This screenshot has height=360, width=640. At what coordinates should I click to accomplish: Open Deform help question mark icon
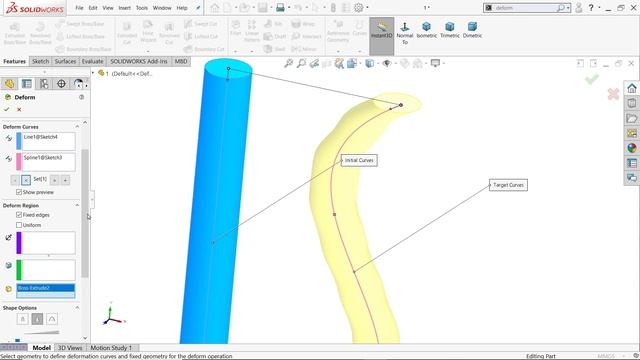tap(82, 97)
